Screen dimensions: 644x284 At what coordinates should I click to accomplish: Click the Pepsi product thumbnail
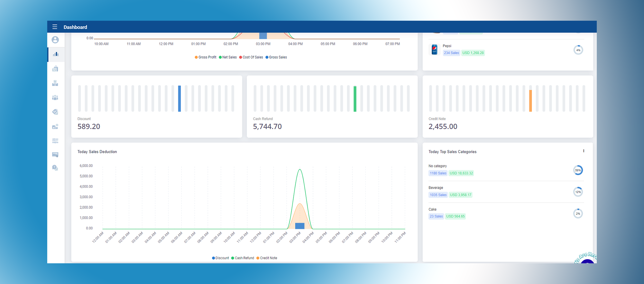point(434,50)
